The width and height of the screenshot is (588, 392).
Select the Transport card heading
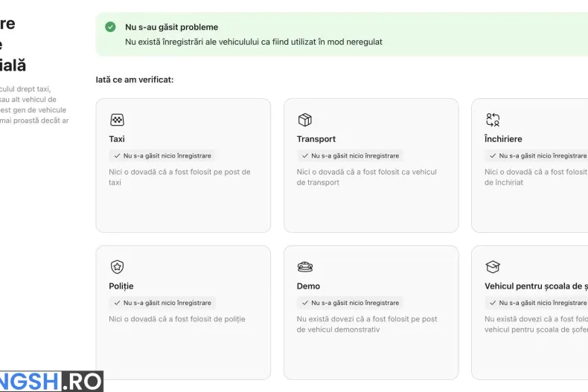(316, 139)
